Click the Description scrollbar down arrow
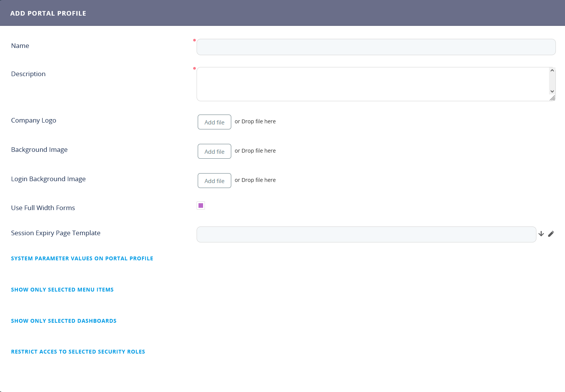The width and height of the screenshot is (565, 392). tap(552, 91)
